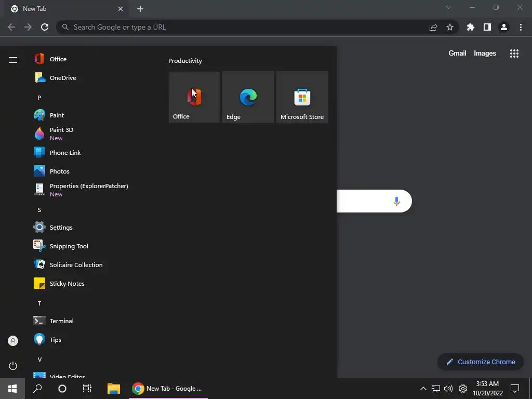Open the Google apps grid
532x399 pixels.
click(514, 54)
